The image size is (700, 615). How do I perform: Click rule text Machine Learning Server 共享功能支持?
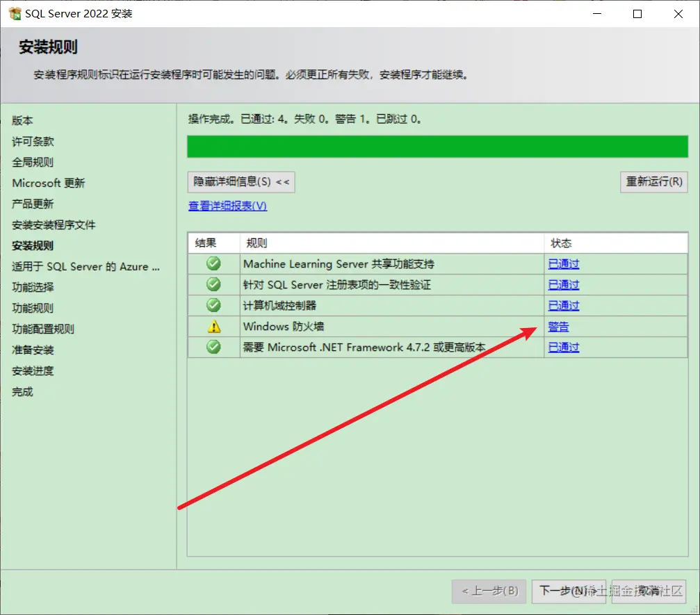pyautogui.click(x=339, y=264)
